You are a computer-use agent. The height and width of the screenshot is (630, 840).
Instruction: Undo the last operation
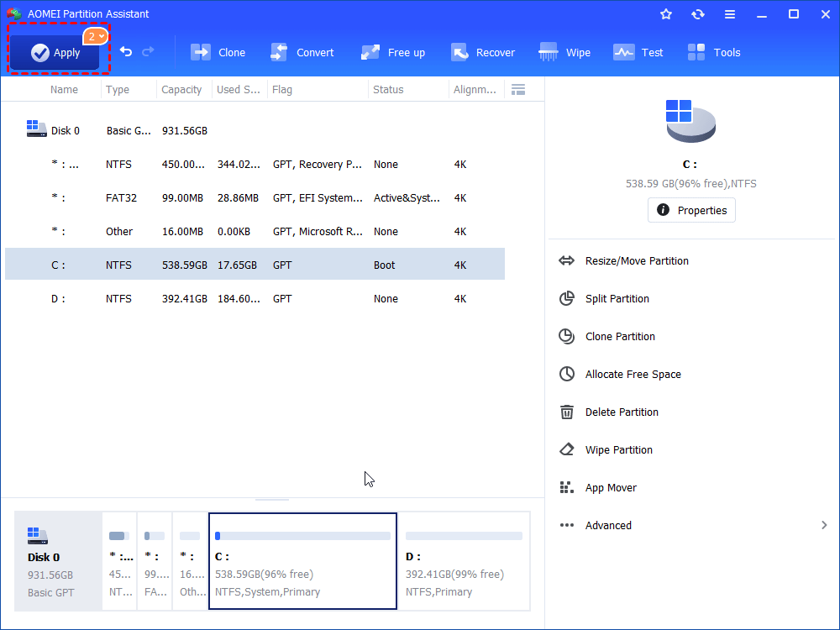[x=126, y=52]
